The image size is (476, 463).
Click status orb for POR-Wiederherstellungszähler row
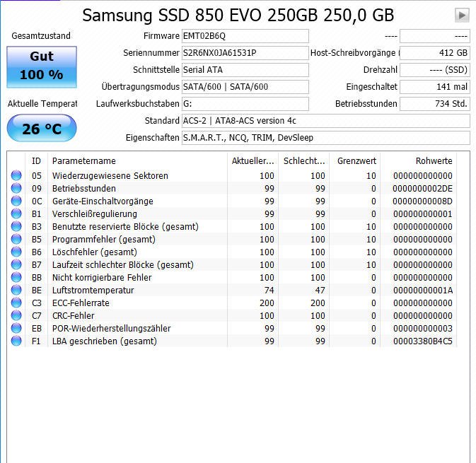click(x=16, y=328)
